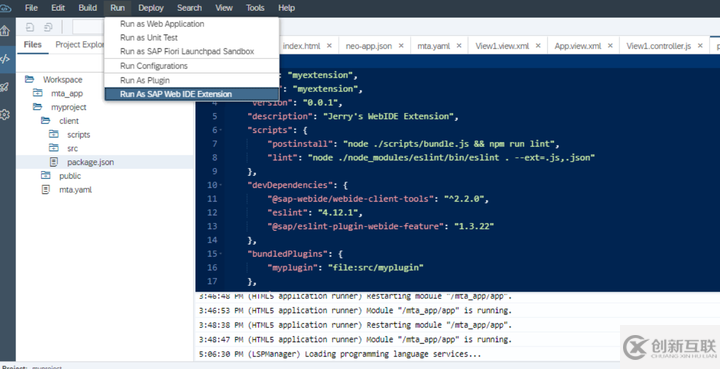
Task: Close the mta.yaml editor tab
Action: point(459,45)
